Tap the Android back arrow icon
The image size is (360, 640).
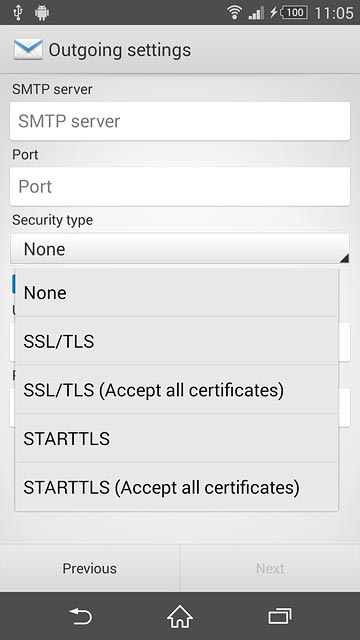coord(80,616)
